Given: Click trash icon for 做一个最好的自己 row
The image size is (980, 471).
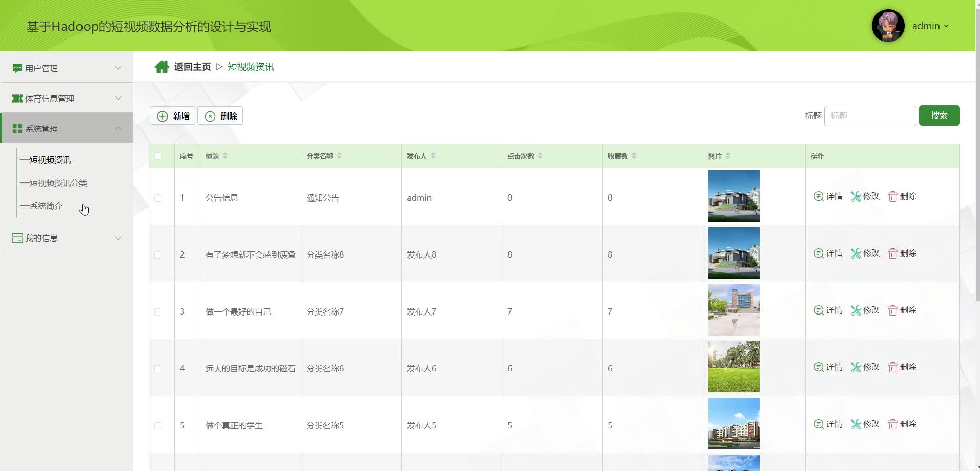Looking at the screenshot, I should pyautogui.click(x=892, y=310).
